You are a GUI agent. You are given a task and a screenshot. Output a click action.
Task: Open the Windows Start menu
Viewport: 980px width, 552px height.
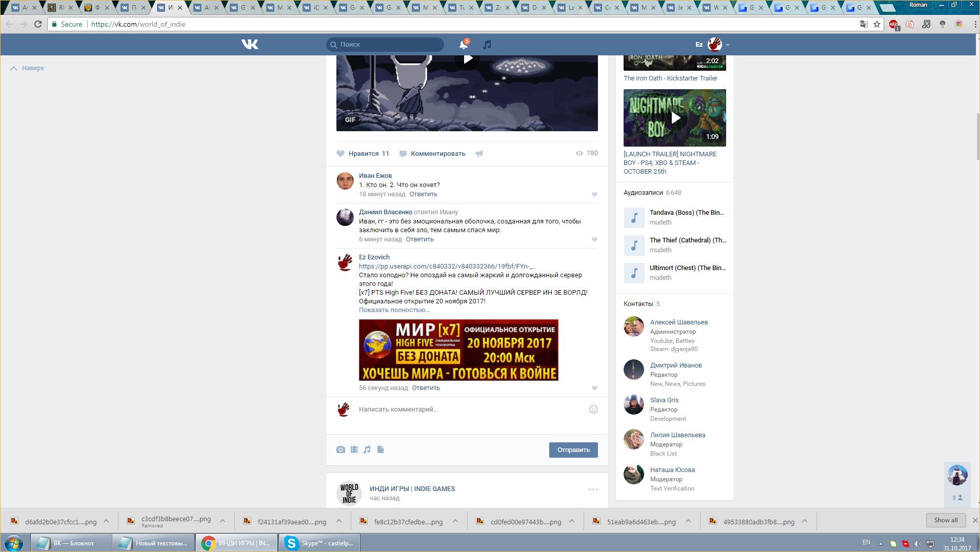(14, 543)
